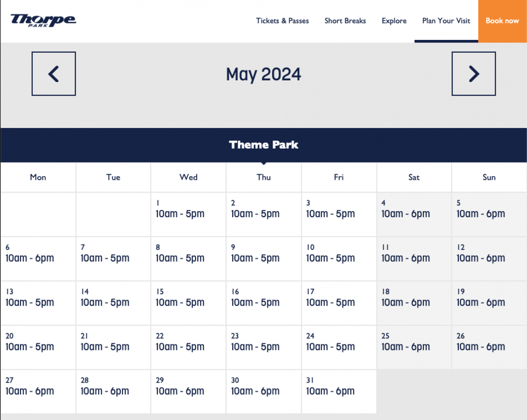Open the Short Breaks menu
Viewport: 527px width, 420px height.
345,21
